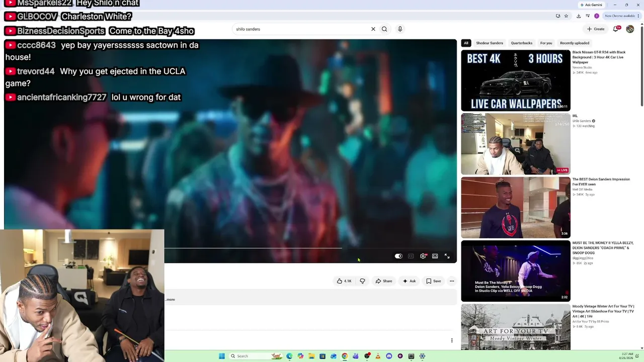The height and width of the screenshot is (362, 644).
Task: Open the YouTube notifications bell
Action: click(616, 29)
